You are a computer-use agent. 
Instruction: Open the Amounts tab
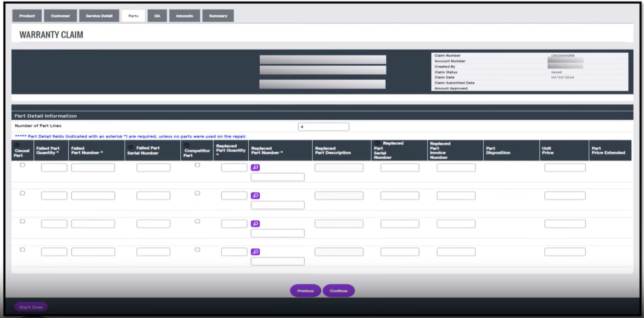(184, 16)
